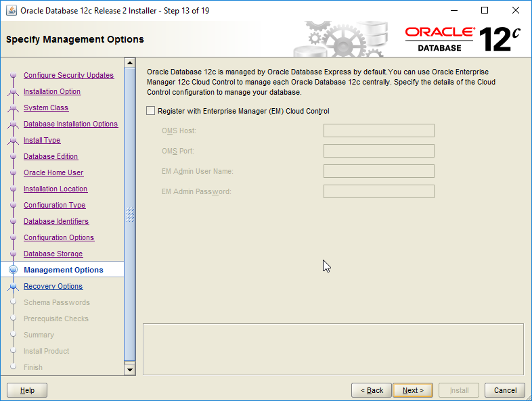Click the Database Edition step bullet icon
532x401 pixels.
(14, 157)
